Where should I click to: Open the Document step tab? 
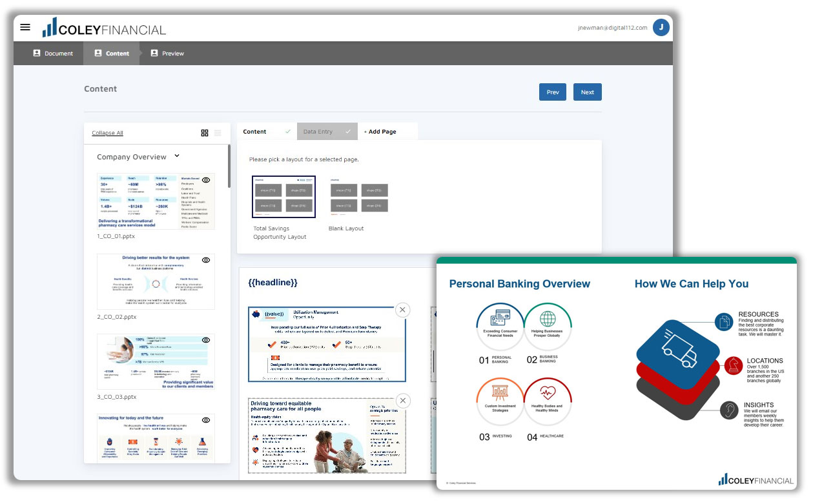coord(53,54)
